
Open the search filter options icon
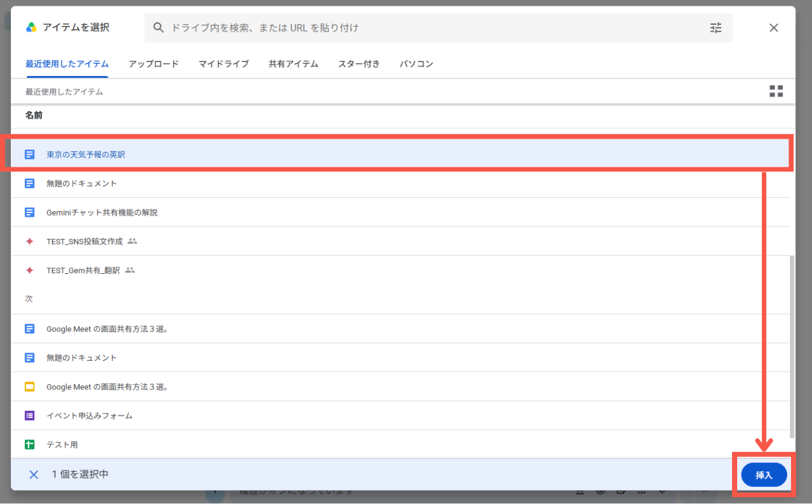click(x=716, y=28)
